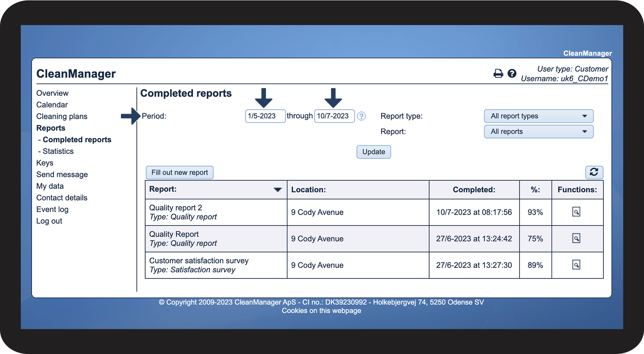Click Customer satisfaction survey name cell

point(216,265)
